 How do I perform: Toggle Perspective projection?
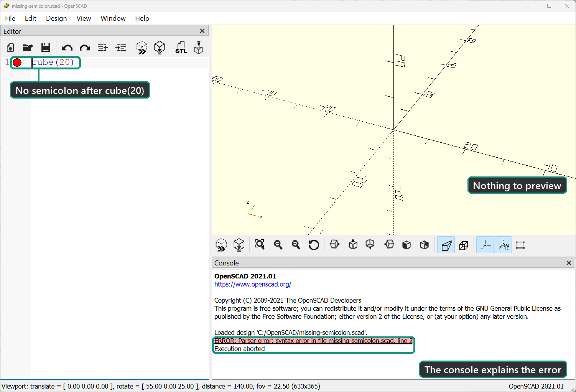click(446, 245)
